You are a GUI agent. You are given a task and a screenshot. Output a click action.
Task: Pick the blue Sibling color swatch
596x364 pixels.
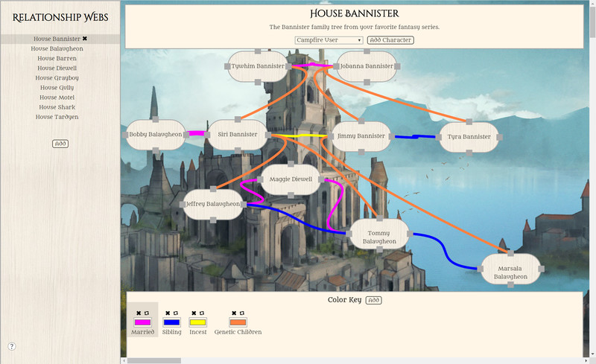point(171,322)
